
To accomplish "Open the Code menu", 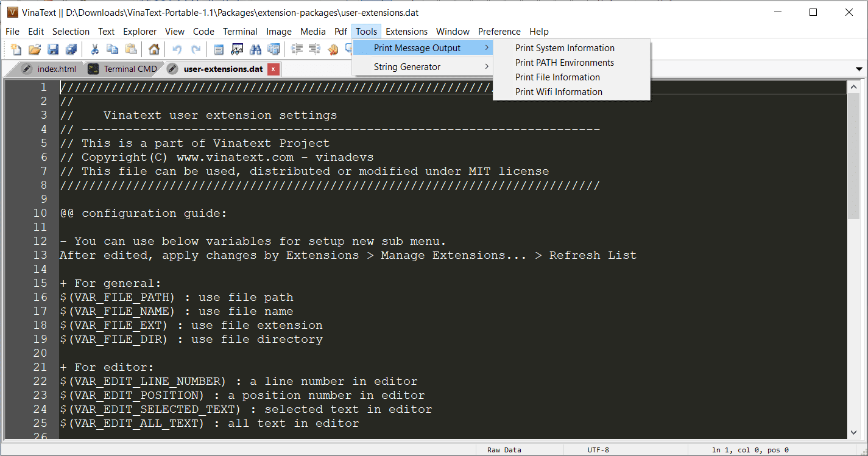I will pos(204,32).
